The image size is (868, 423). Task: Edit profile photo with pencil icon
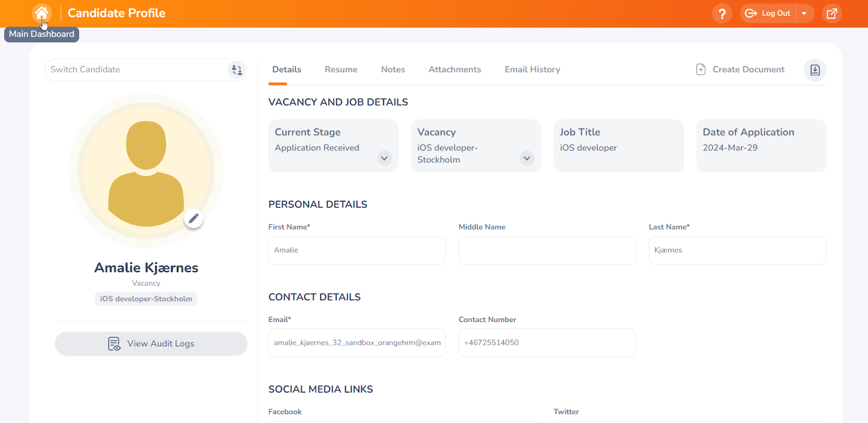coord(194,219)
